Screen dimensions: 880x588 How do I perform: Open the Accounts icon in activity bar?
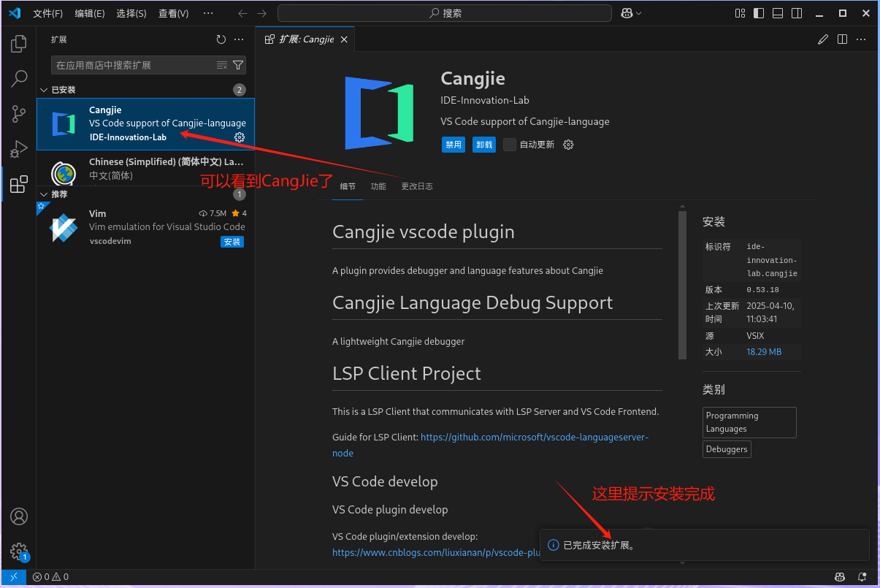(19, 516)
